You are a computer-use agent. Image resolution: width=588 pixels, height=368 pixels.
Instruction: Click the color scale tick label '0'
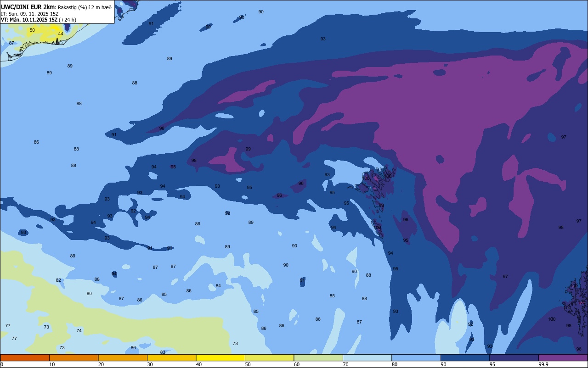[x=2, y=364]
